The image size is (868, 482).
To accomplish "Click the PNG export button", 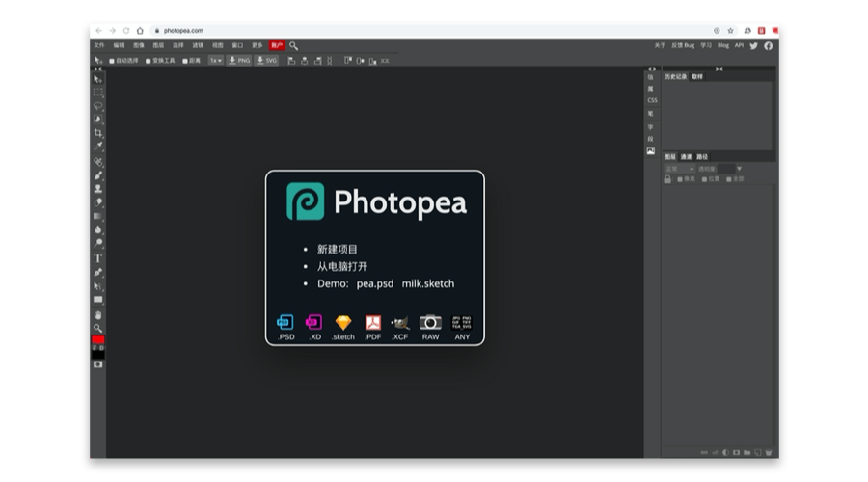I will 239,61.
